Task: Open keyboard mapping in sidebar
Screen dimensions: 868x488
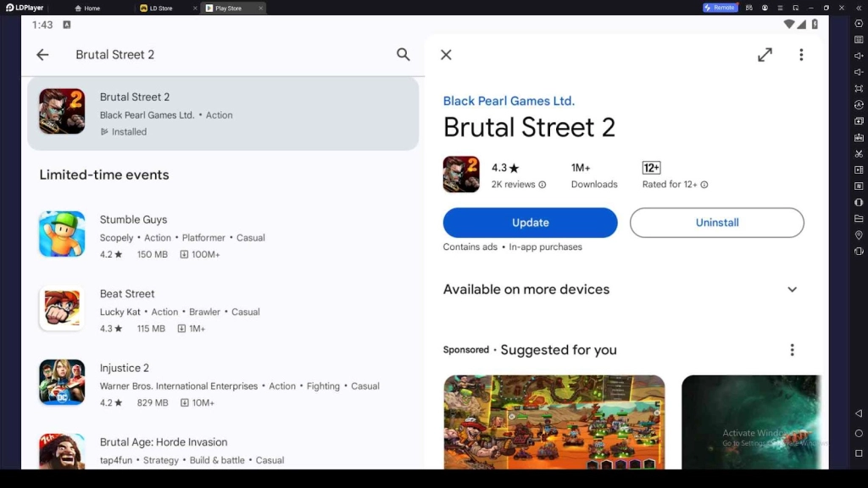Action: click(859, 39)
